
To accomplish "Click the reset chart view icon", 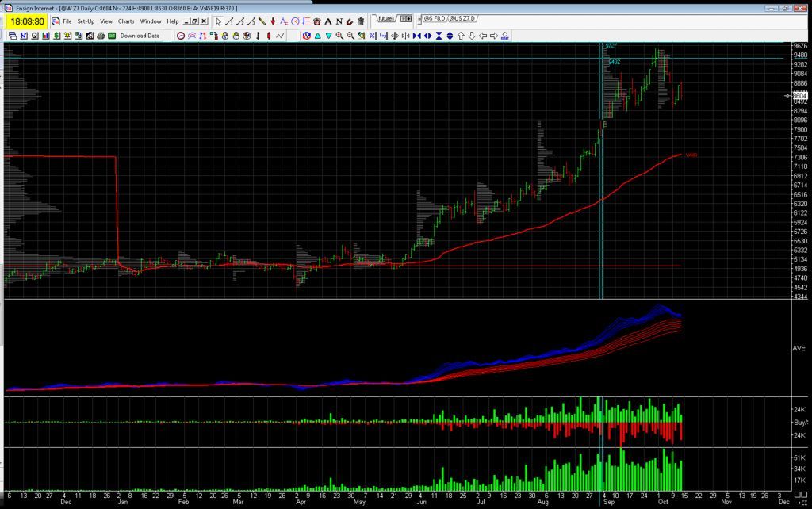I will (505, 36).
